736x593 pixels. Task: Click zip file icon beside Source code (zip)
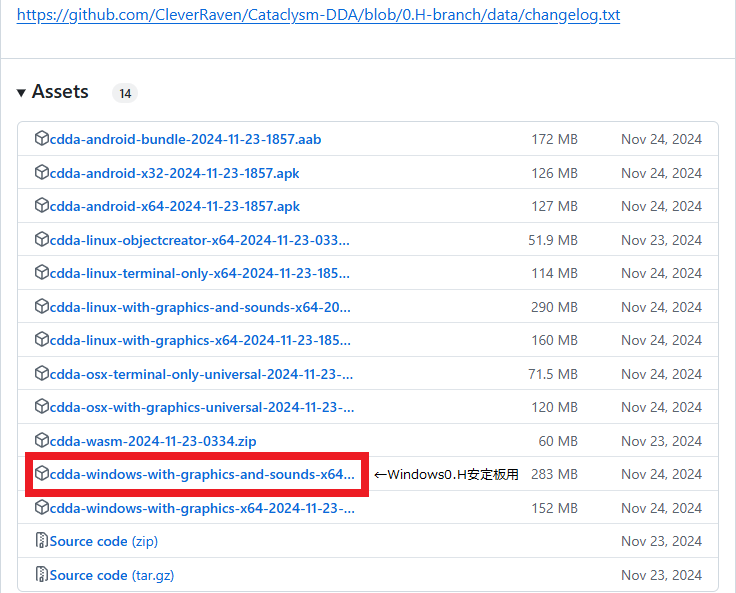coord(42,540)
